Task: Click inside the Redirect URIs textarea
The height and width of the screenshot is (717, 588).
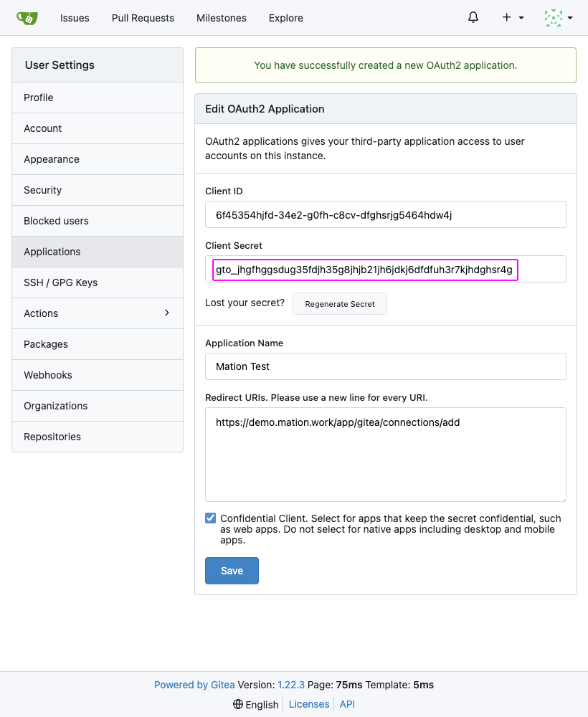Action: [x=386, y=455]
